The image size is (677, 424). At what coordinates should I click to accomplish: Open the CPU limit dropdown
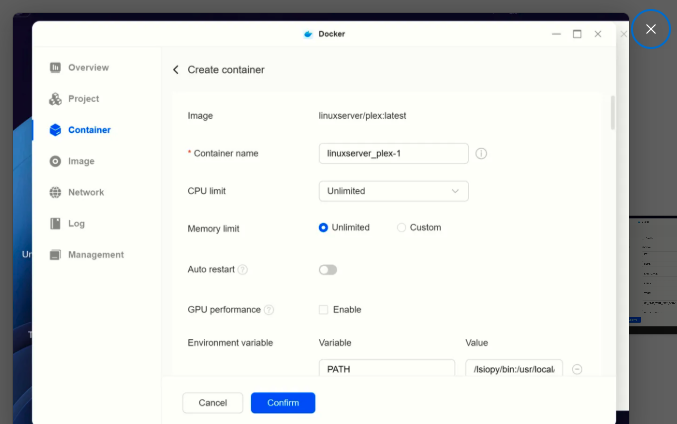click(393, 191)
